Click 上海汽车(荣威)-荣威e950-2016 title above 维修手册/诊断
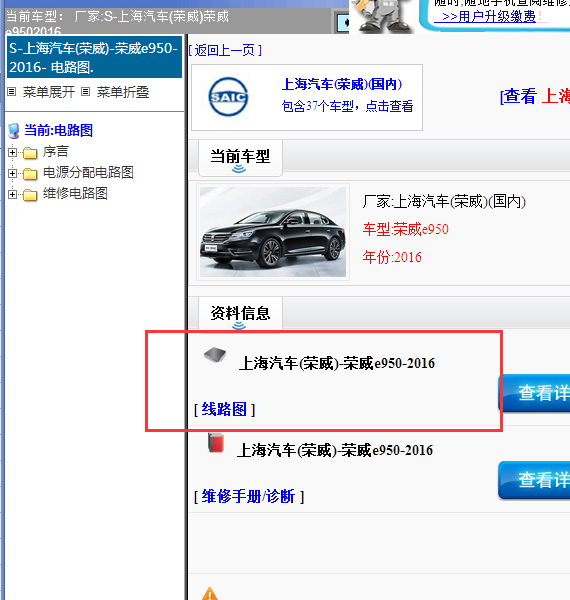The width and height of the screenshot is (570, 600). tap(335, 450)
